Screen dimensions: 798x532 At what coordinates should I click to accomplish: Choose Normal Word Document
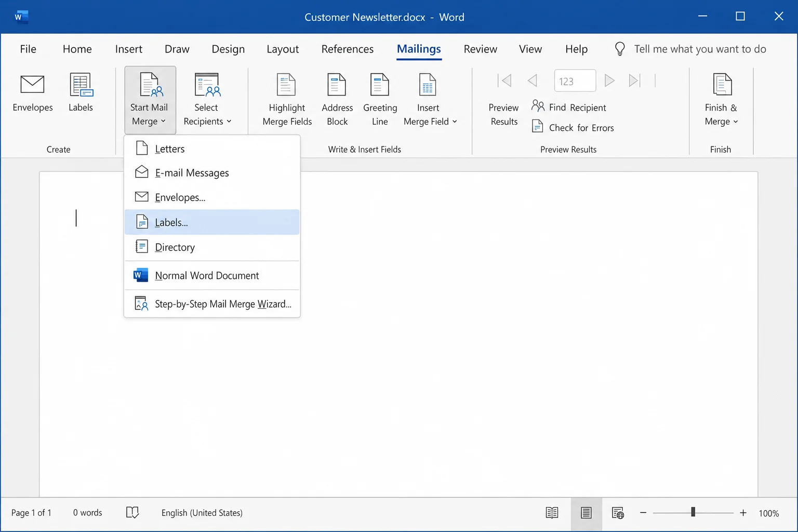(x=212, y=275)
